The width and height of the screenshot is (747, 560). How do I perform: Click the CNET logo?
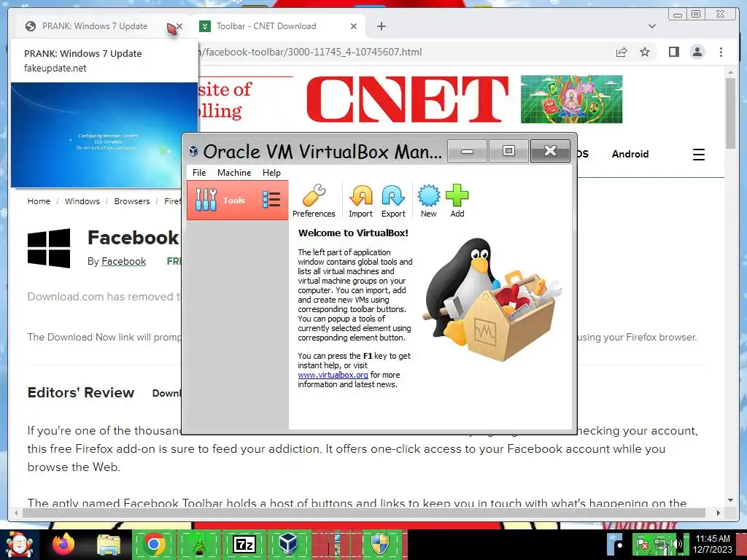[407, 99]
